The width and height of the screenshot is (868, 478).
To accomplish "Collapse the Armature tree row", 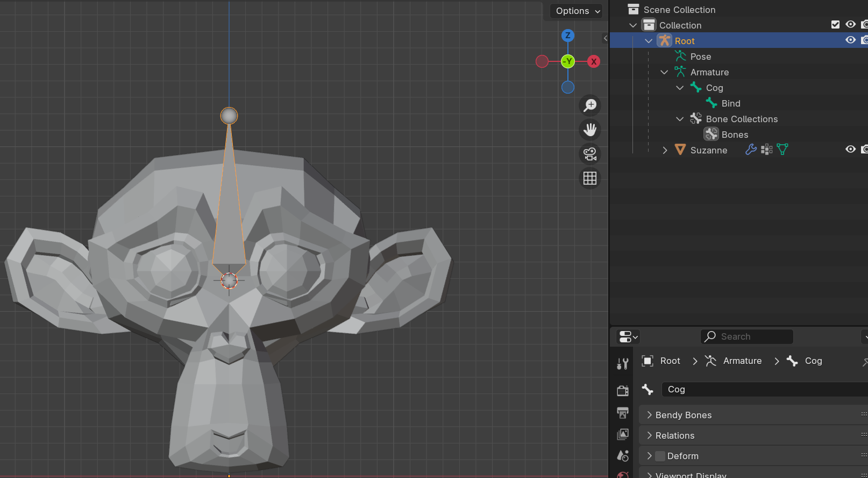I will pyautogui.click(x=664, y=72).
